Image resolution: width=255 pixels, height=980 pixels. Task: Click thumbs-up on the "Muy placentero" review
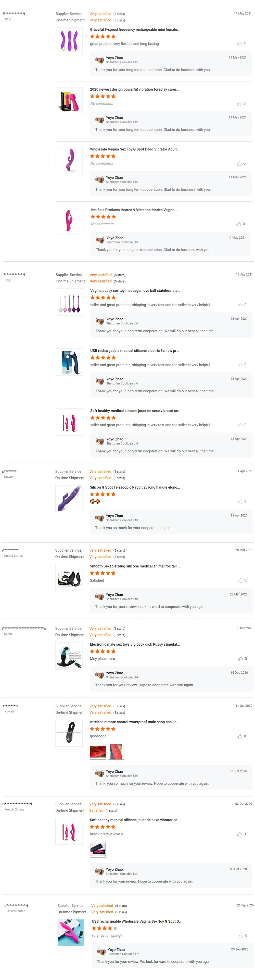pos(240,659)
